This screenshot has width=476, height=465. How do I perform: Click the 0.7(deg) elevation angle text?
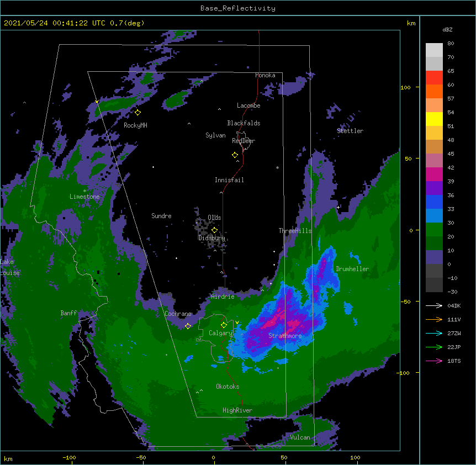coord(127,23)
